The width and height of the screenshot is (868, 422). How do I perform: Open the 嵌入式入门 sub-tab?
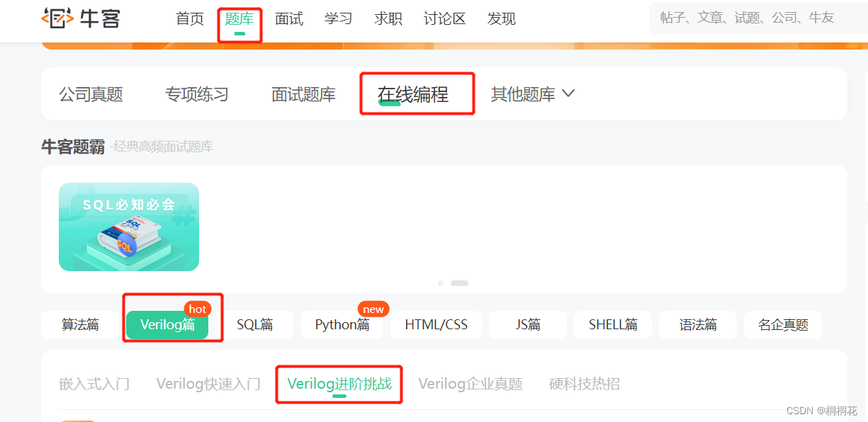94,384
